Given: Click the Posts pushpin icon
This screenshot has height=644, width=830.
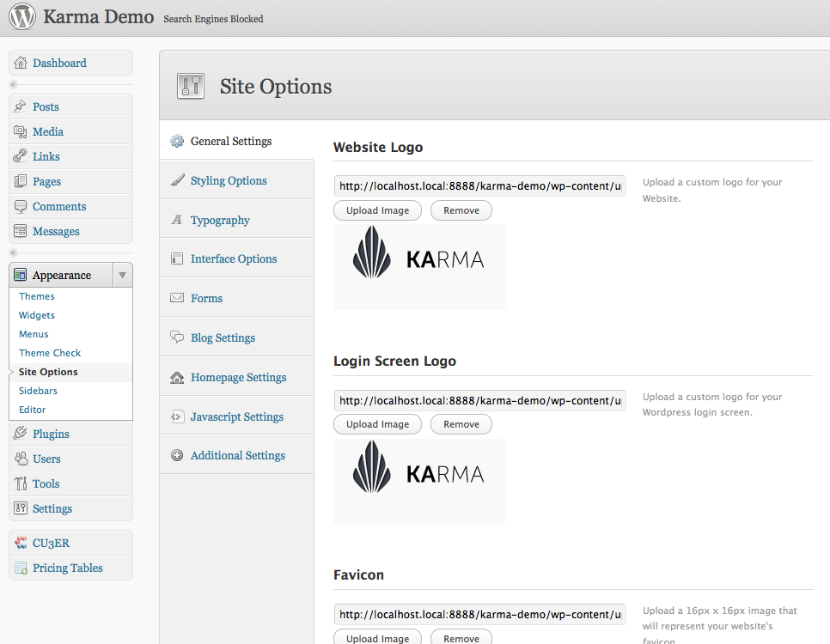Looking at the screenshot, I should 21,106.
